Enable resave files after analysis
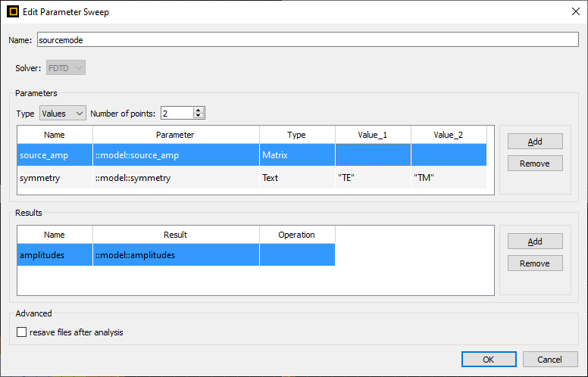This screenshot has width=588, height=377. 21,332
